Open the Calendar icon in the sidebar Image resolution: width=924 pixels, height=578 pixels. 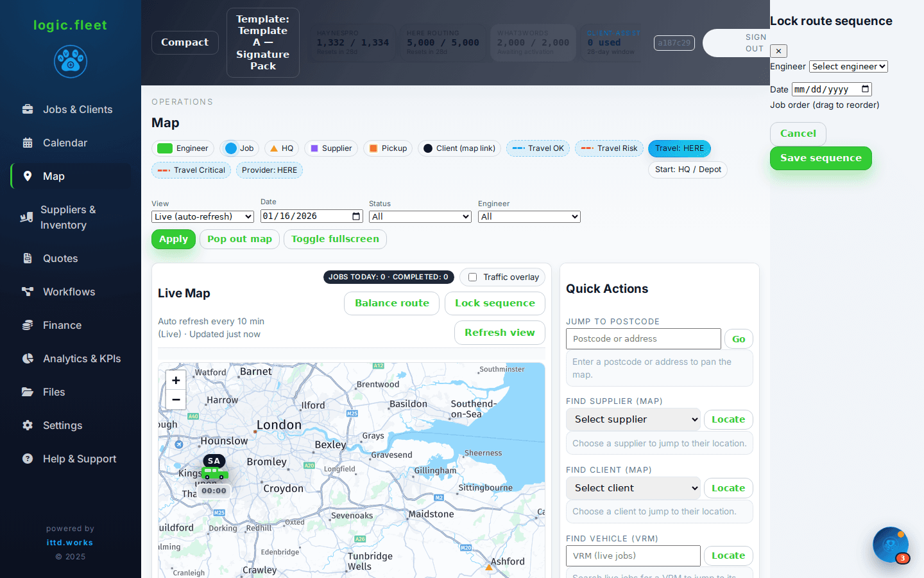(x=28, y=143)
